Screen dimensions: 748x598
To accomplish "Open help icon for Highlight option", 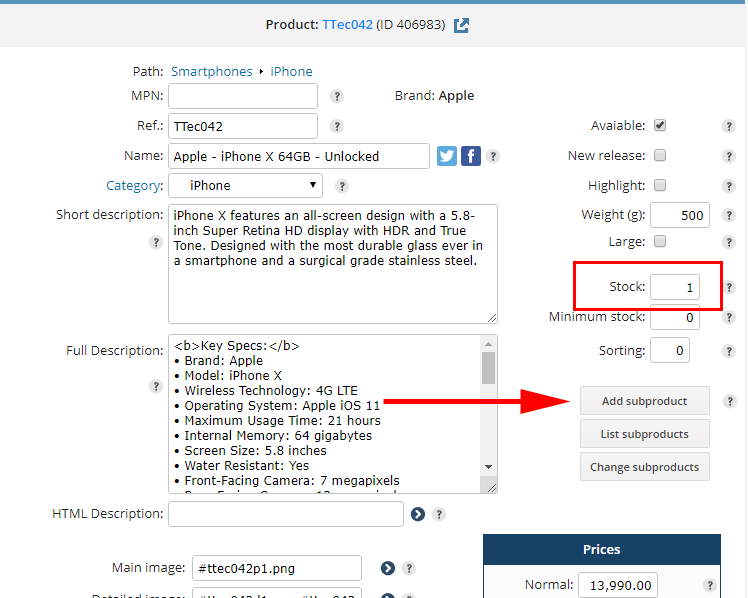I will 728,186.
